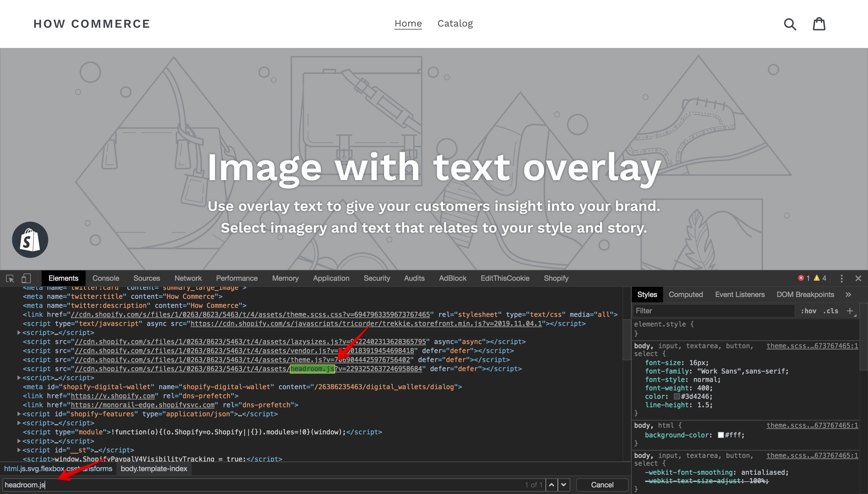Open theme.scss source link beside body, html

[812, 425]
